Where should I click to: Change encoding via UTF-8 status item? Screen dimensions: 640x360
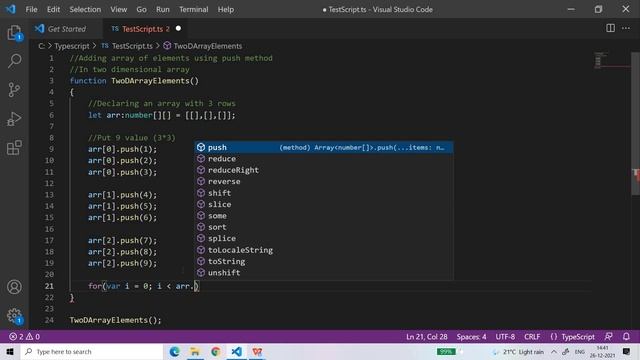505,337
